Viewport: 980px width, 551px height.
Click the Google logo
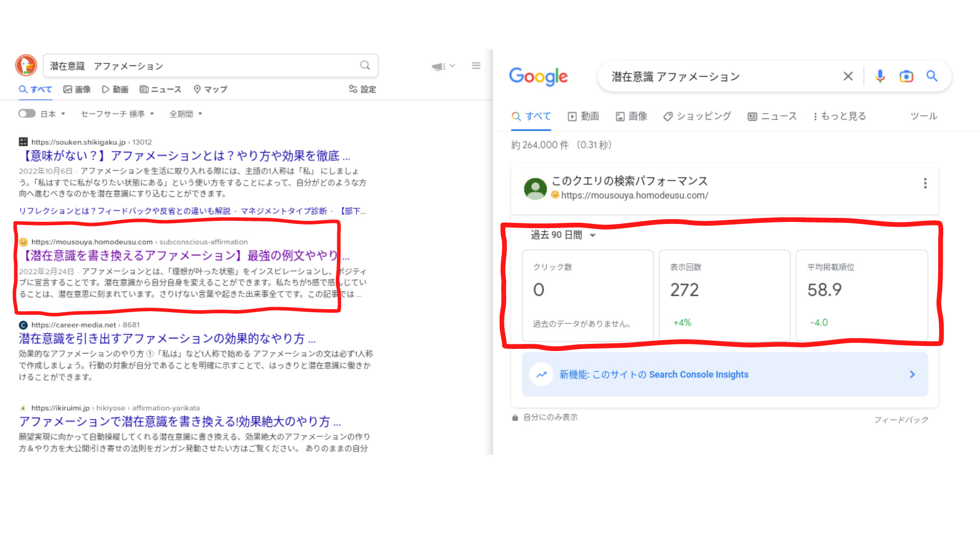click(x=538, y=77)
